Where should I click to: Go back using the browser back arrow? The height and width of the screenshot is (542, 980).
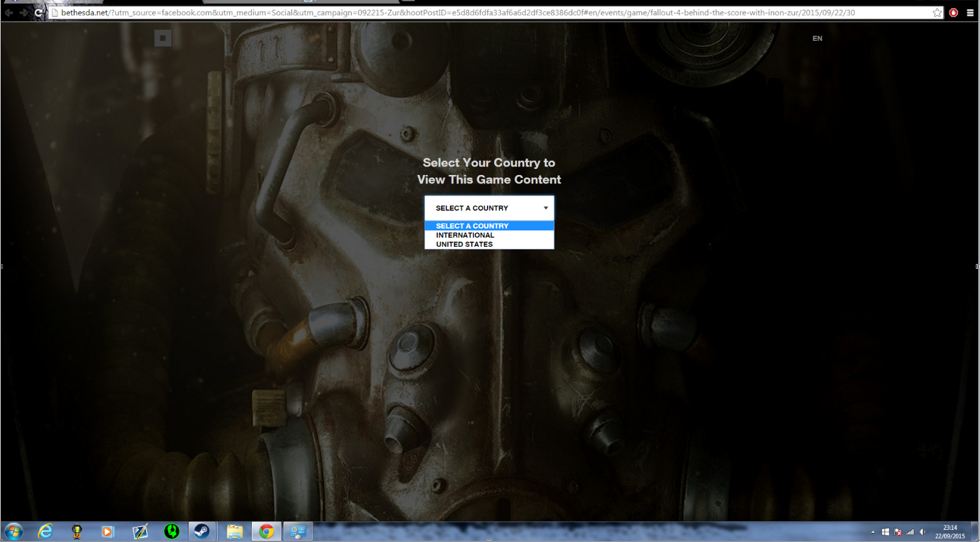(9, 12)
